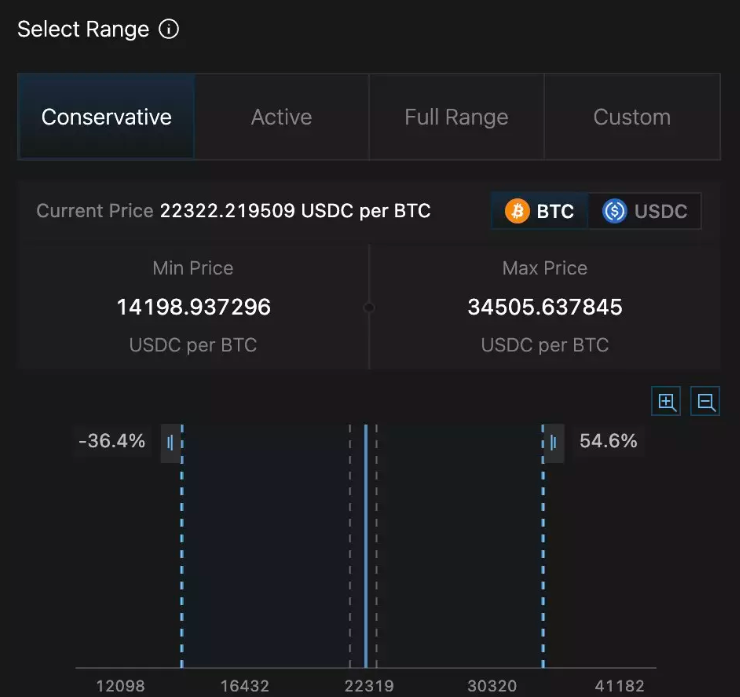This screenshot has width=740, height=697.
Task: Click the -36.4% lower bound label
Action: coord(112,441)
